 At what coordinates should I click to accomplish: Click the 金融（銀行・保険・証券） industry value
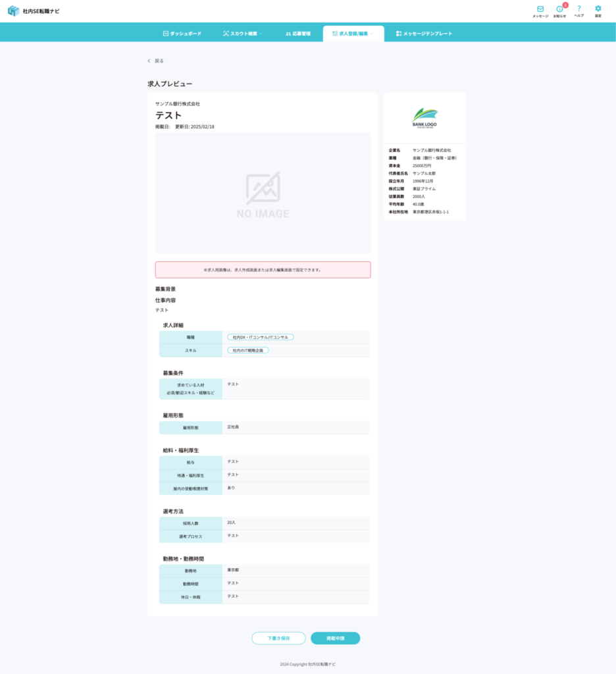[434, 158]
